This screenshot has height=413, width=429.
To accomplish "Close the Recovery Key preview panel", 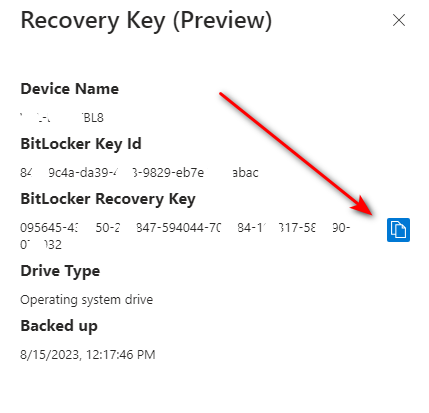I will click(x=399, y=20).
